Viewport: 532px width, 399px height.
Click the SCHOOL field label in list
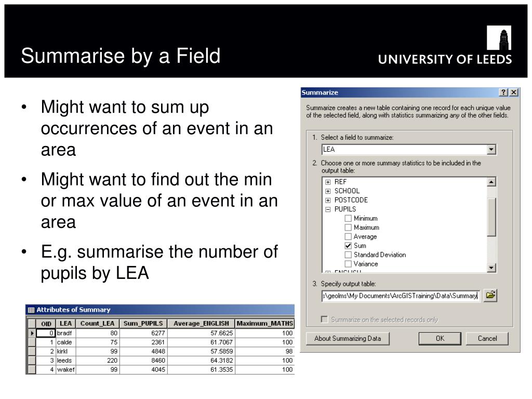(347, 191)
